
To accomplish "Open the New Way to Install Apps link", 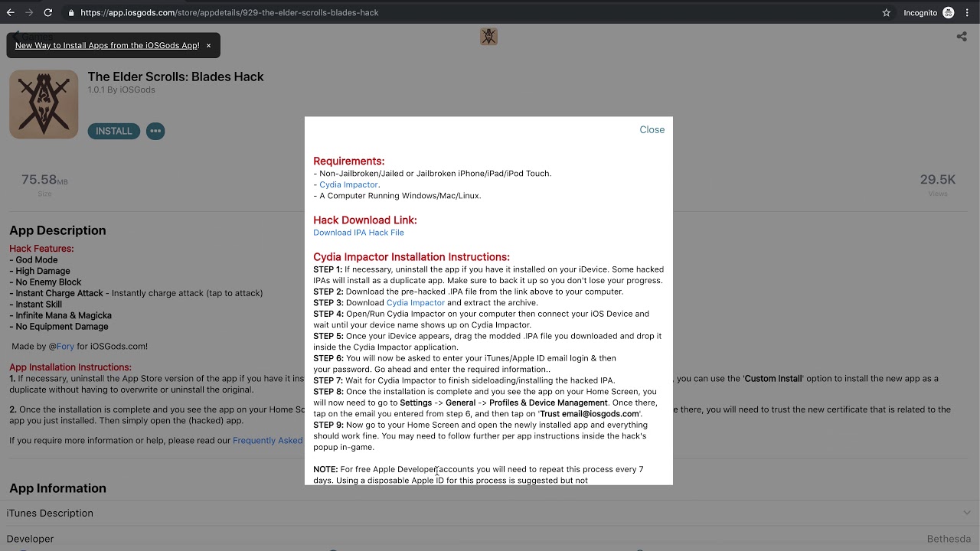I will point(107,45).
